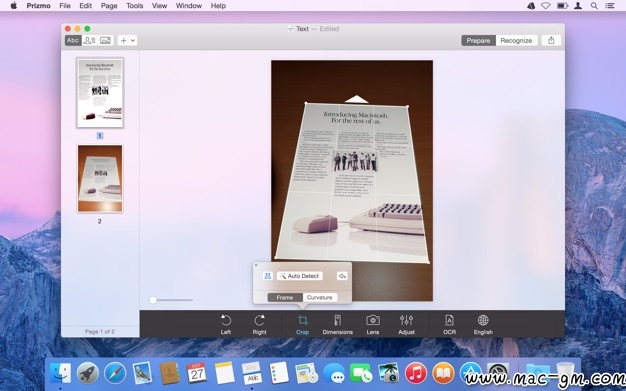Open the Tools menu
Screen dimensions: 626x391
135,6
